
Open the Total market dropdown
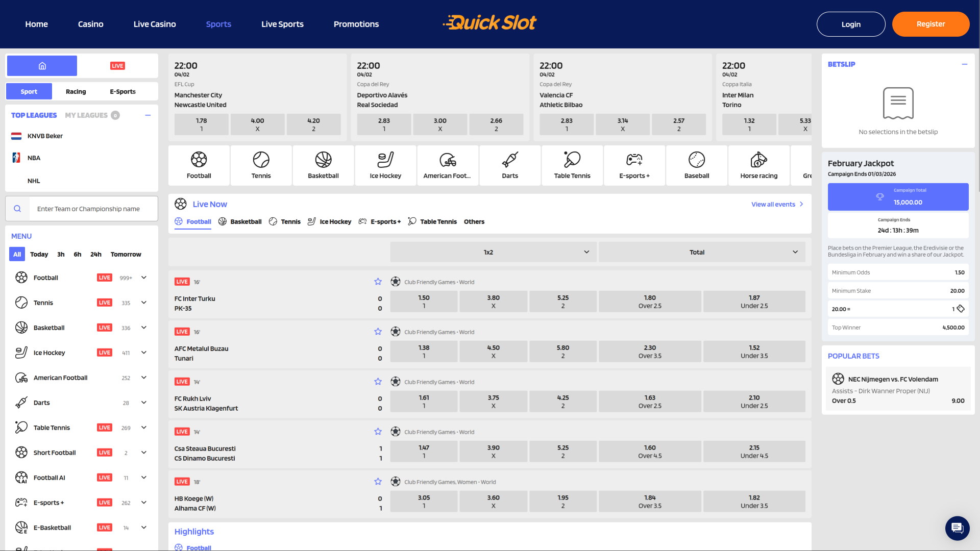coord(701,252)
